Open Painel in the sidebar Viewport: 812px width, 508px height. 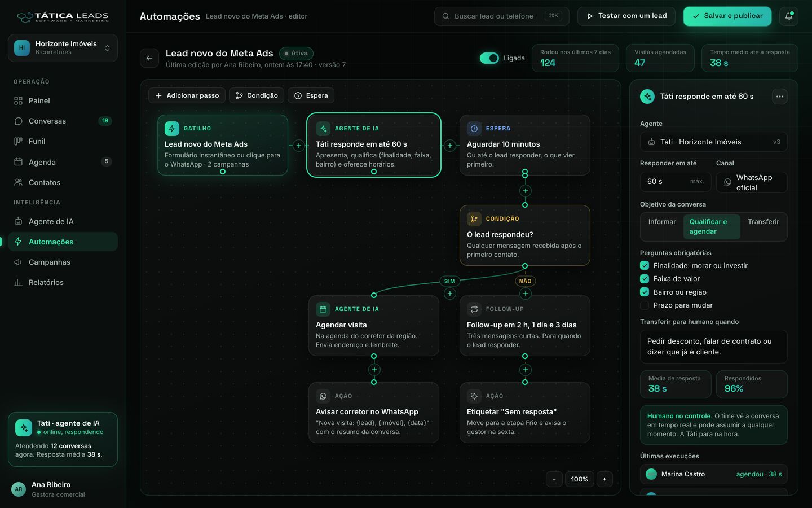click(x=63, y=100)
